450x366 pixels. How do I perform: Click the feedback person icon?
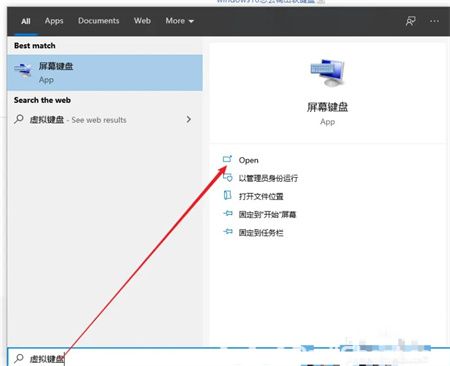pos(410,21)
